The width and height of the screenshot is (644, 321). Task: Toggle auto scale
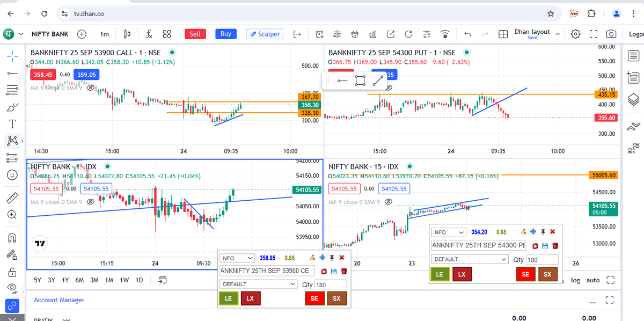coord(593,280)
